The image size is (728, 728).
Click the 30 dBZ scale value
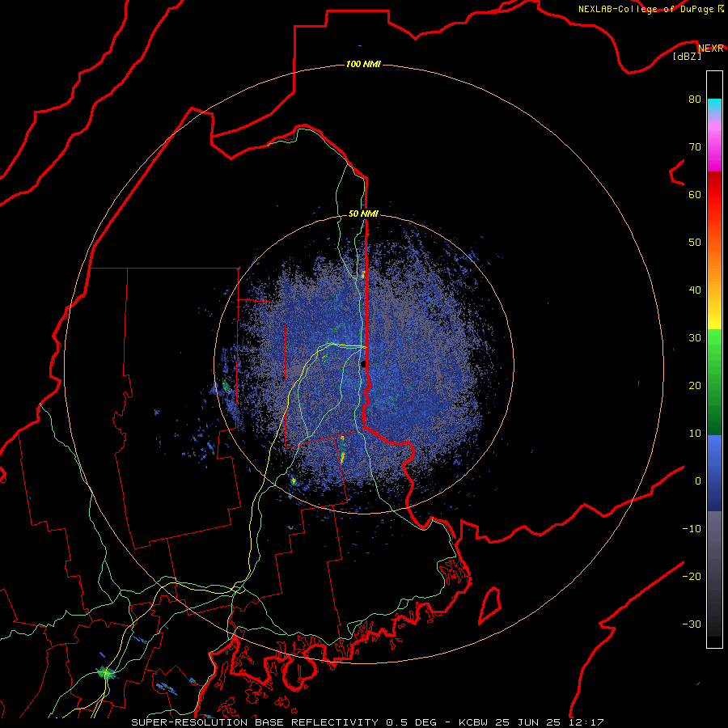coord(695,338)
